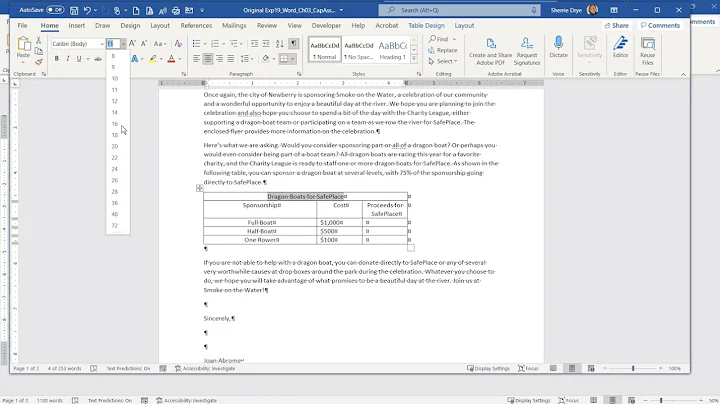Viewport: 720px width, 404px height.
Task: Adjust the zoom slider handle
Action: pos(633,368)
